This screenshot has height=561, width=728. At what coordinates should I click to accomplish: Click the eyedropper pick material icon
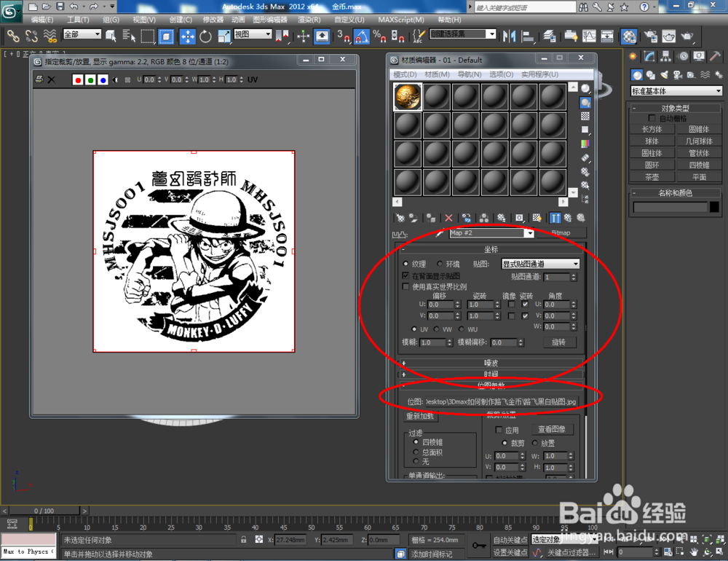(439, 233)
